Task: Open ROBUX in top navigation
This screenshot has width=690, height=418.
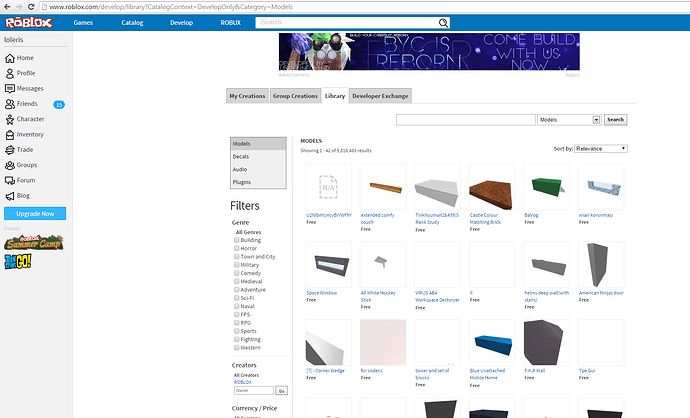Action: (231, 22)
